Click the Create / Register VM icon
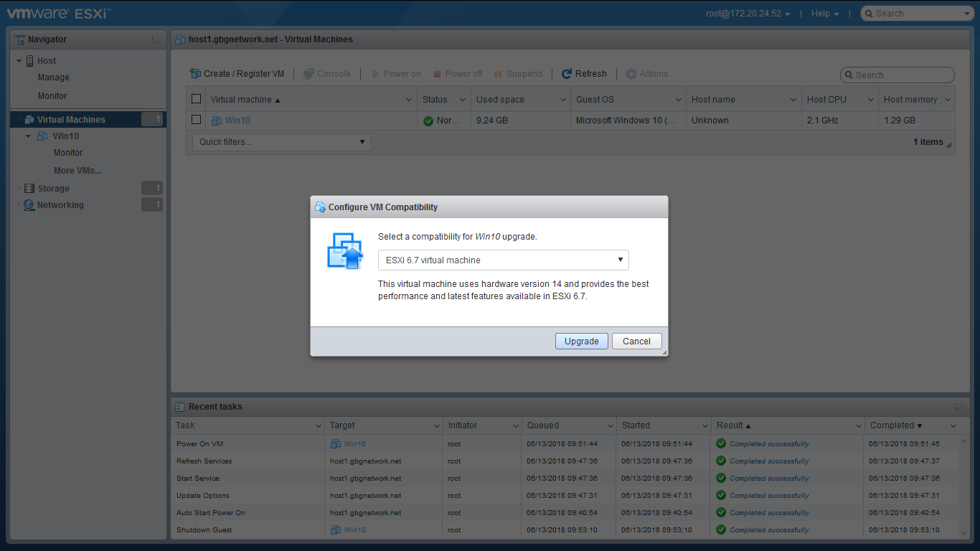The height and width of the screenshot is (551, 980). [x=195, y=74]
